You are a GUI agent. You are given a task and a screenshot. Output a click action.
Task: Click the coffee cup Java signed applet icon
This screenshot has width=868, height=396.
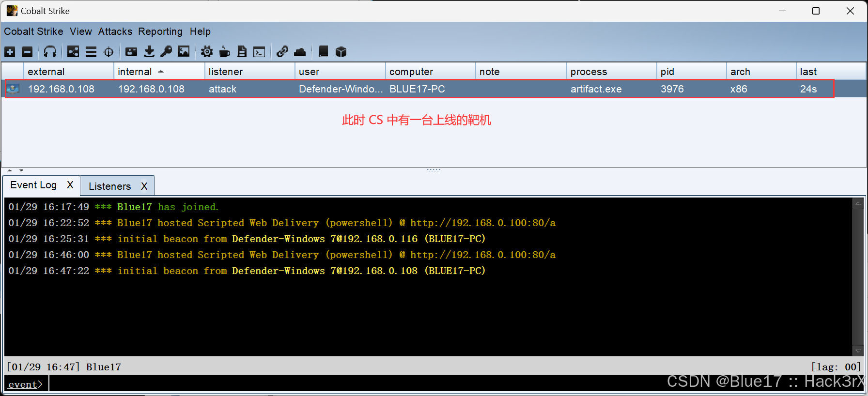coord(225,52)
